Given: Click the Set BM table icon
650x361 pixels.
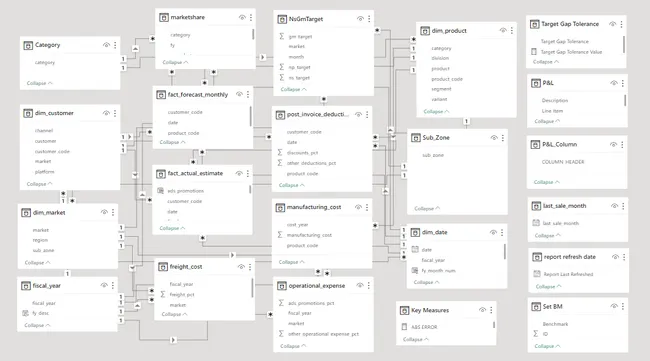Looking at the screenshot, I should (536, 307).
